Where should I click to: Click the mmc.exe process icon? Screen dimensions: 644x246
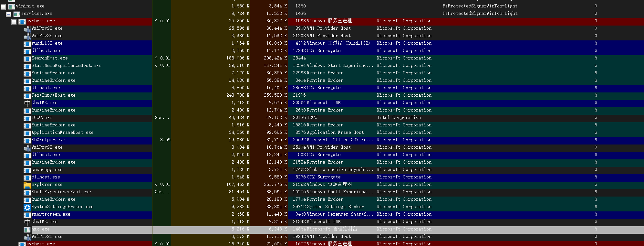click(x=27, y=230)
